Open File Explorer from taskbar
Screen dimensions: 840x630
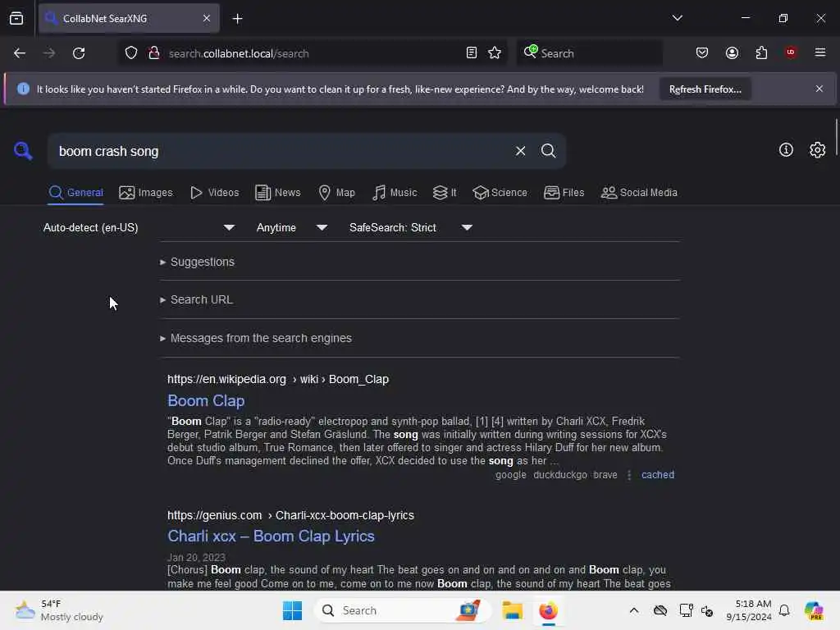click(x=512, y=610)
